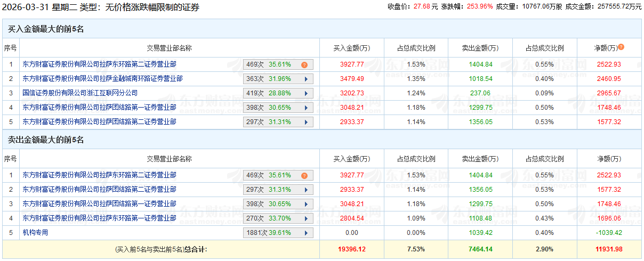Open 拉萨东环路第一证券营业部 branch link

[x=99, y=218]
